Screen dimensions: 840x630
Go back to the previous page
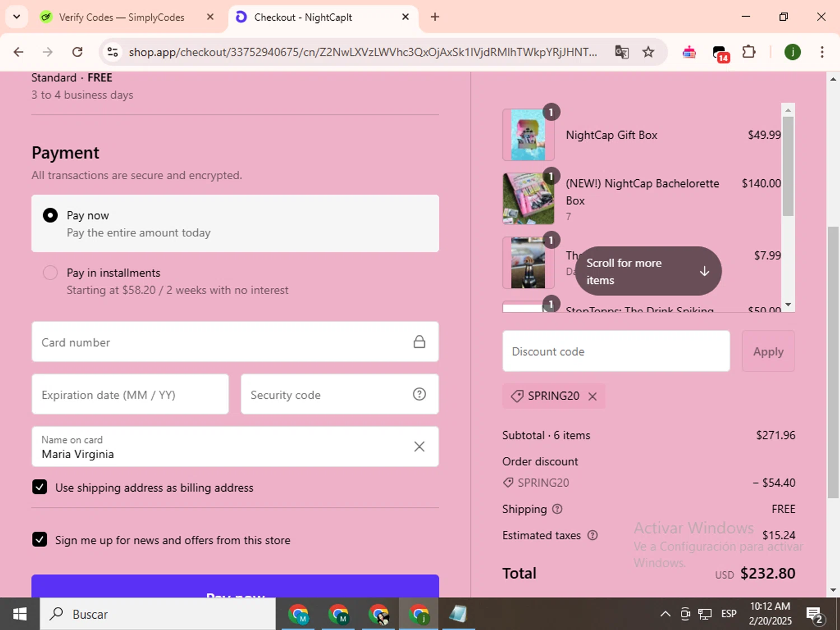(18, 52)
